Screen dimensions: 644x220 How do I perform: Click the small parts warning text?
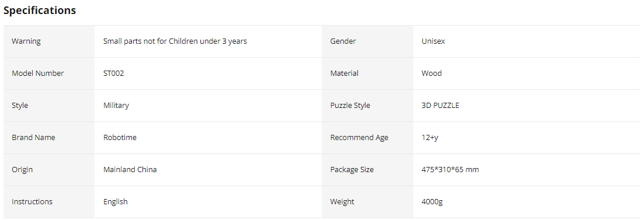click(x=175, y=41)
